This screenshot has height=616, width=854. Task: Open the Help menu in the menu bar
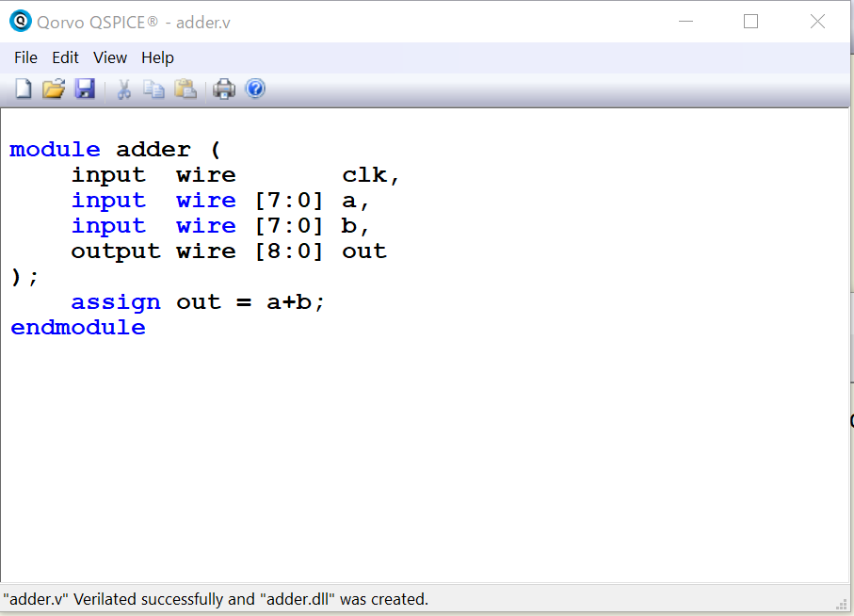pos(157,57)
